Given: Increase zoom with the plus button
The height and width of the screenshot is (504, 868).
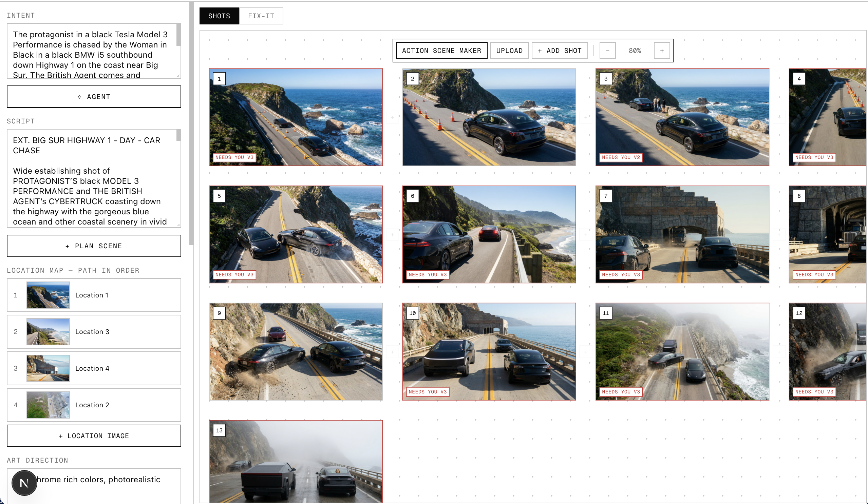Looking at the screenshot, I should coord(662,51).
